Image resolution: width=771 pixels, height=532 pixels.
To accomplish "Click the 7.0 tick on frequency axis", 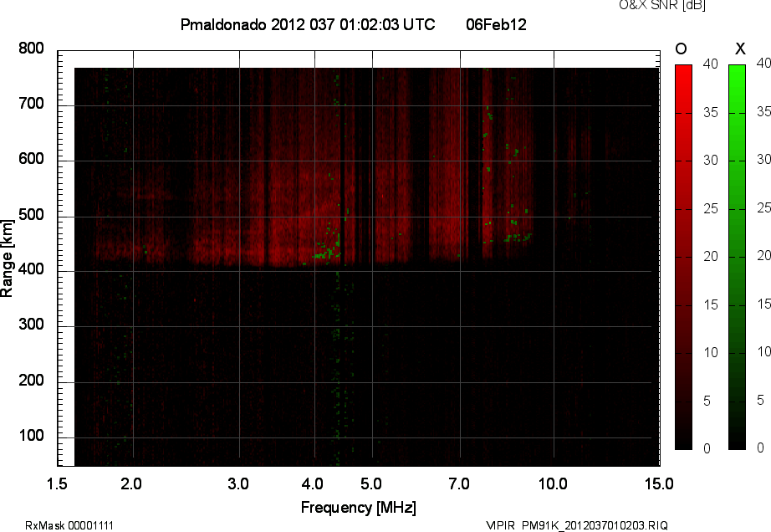I will pos(460,483).
